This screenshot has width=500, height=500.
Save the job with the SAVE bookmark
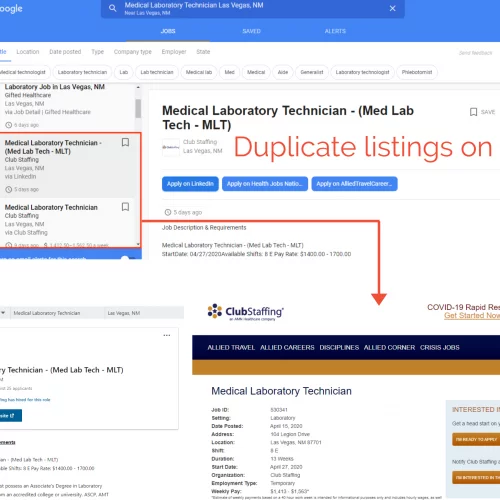pos(482,112)
